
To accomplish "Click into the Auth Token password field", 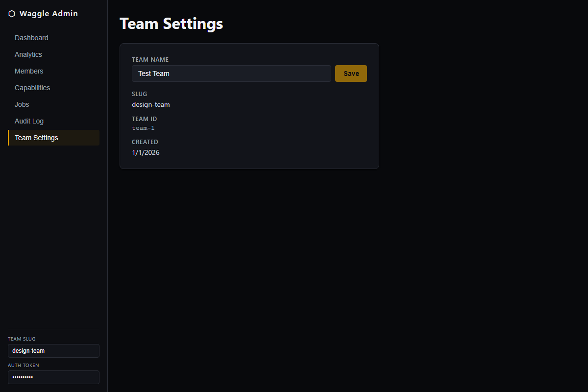I will [53, 377].
